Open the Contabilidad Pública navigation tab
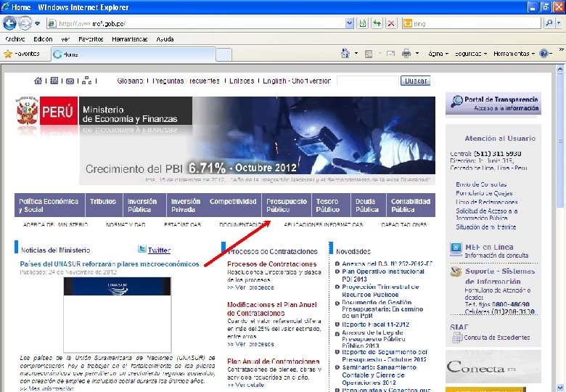 tap(411, 205)
